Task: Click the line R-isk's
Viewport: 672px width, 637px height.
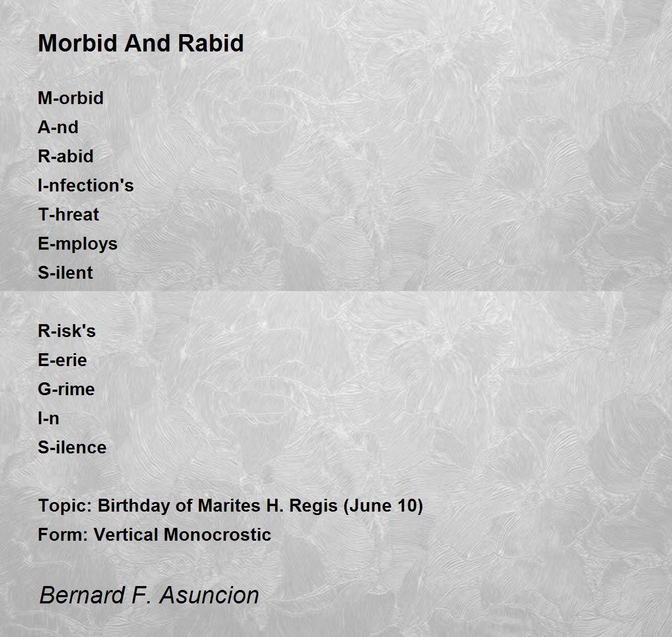Action: point(67,331)
